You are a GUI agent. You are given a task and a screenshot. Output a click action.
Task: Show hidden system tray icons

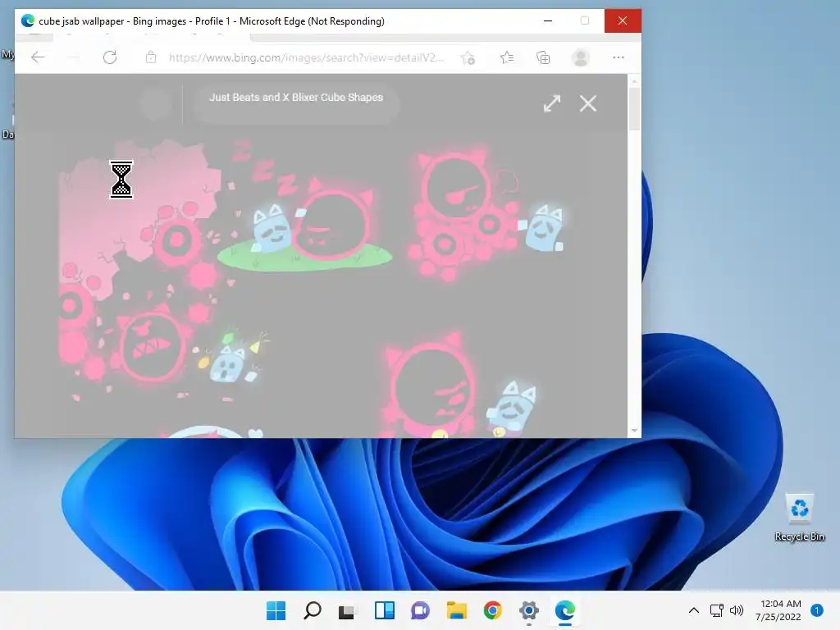click(694, 610)
